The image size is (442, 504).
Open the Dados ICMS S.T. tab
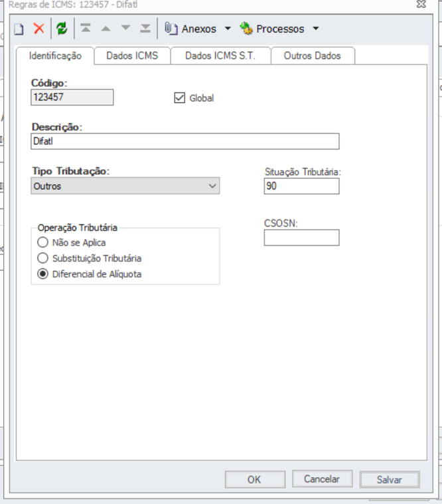pos(220,56)
